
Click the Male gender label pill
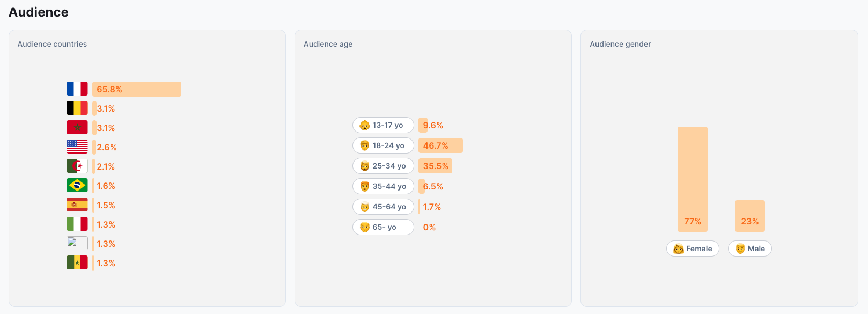pyautogui.click(x=750, y=249)
